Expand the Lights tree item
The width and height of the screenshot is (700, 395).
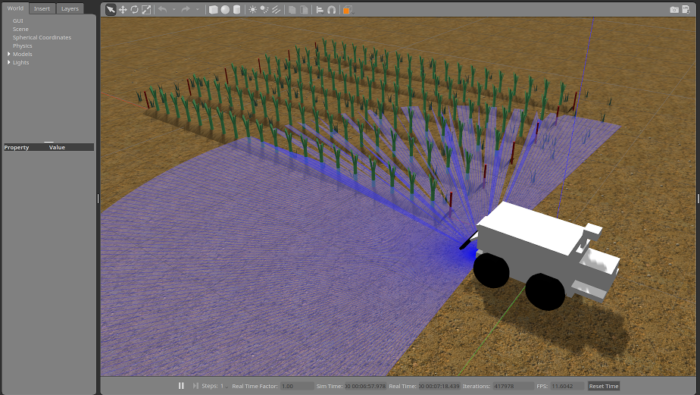[9, 62]
